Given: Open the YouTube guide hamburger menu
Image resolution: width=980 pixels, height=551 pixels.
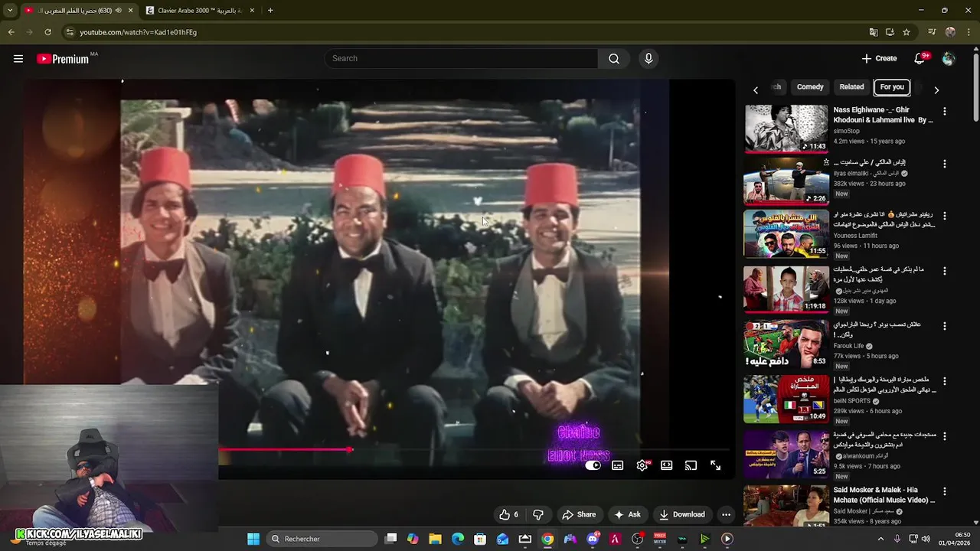Looking at the screenshot, I should (18, 59).
